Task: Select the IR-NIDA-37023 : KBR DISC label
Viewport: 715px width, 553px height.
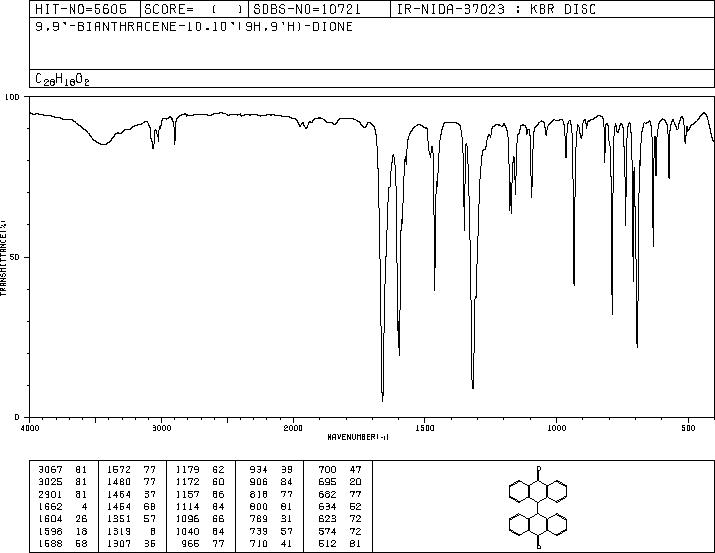Action: coord(496,9)
